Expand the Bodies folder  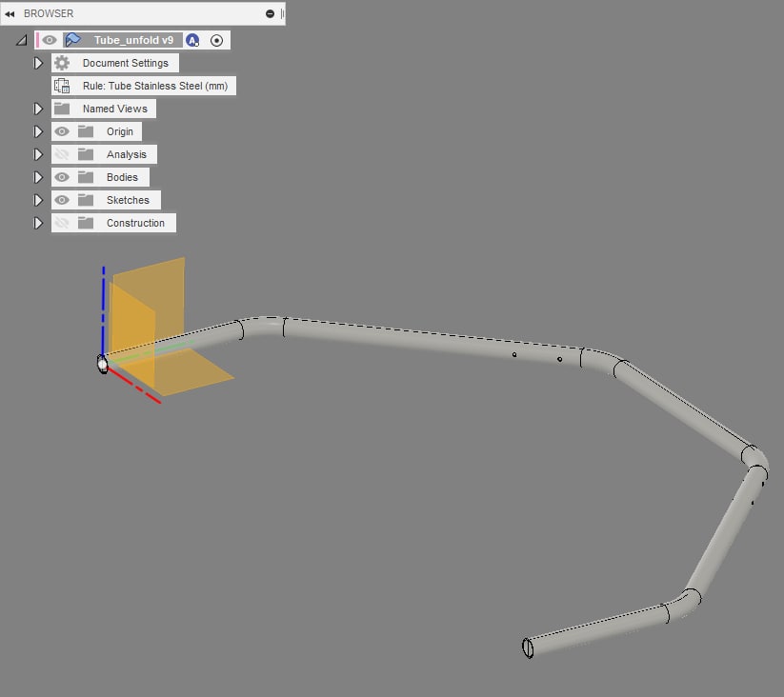pos(38,177)
